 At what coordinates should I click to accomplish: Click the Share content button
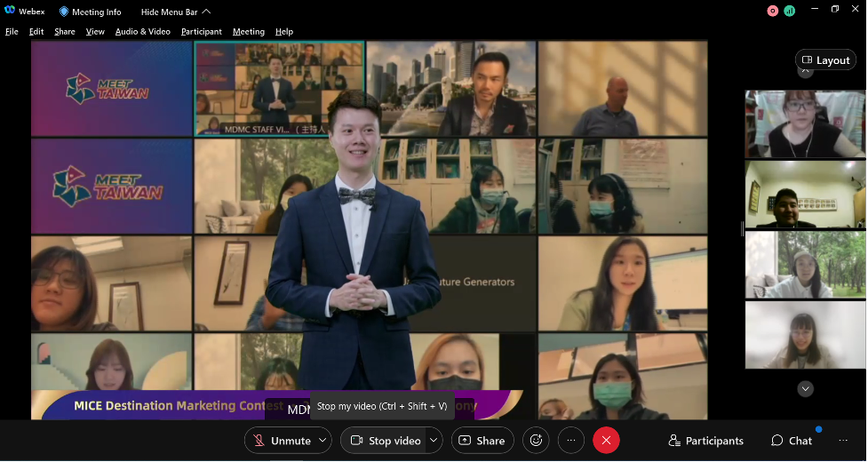tap(481, 441)
